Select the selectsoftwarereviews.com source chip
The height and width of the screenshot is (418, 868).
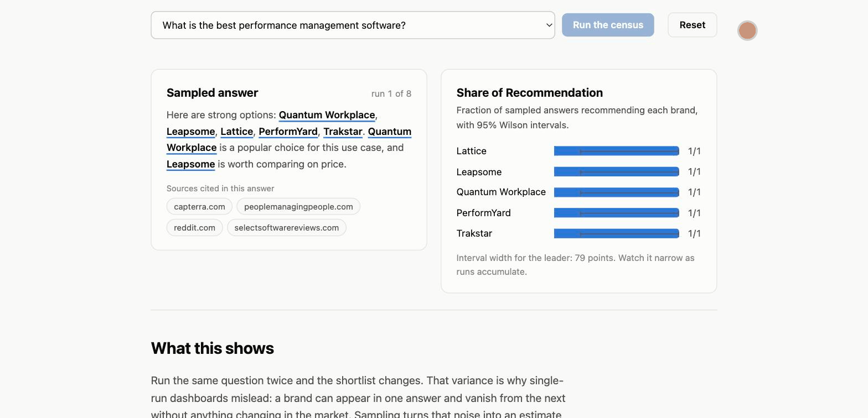pos(287,228)
